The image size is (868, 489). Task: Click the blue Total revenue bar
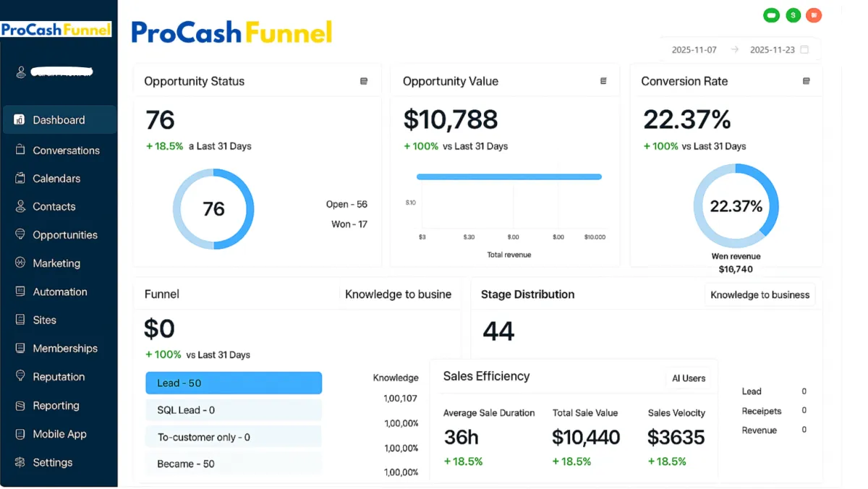tap(509, 177)
